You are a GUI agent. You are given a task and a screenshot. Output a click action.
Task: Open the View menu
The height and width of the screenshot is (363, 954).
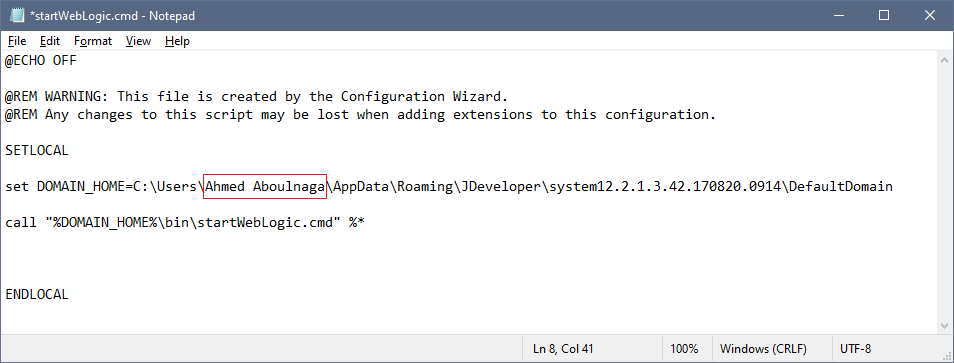(138, 41)
